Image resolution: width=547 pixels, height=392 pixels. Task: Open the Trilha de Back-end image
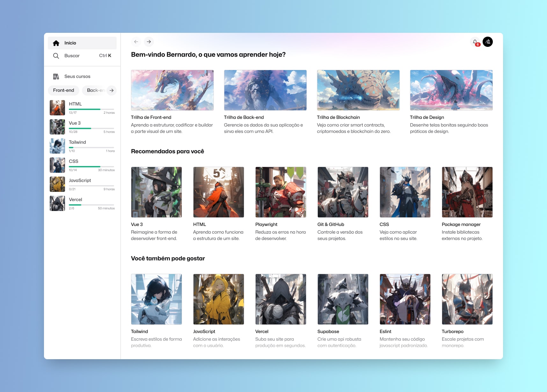pos(265,90)
